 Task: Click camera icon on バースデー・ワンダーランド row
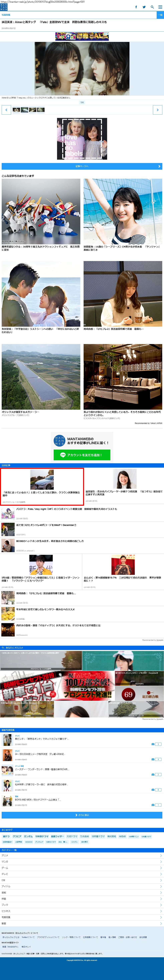(x=153, y=775)
